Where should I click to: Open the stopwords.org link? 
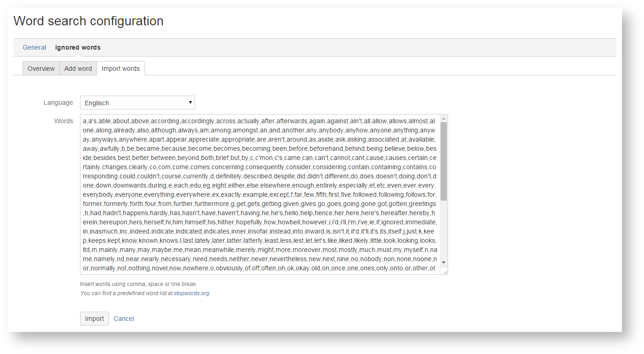pos(191,293)
